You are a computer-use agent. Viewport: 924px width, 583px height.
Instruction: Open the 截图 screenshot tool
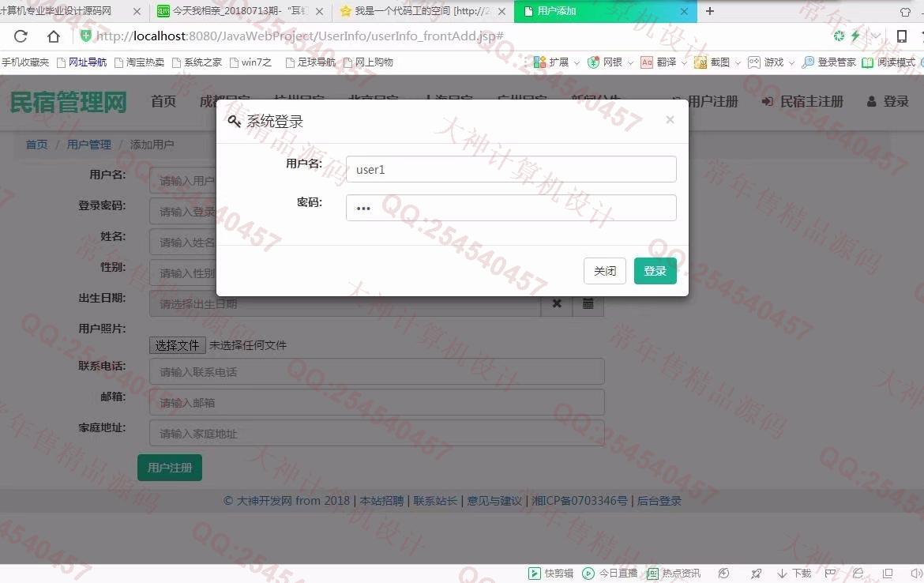(700, 62)
